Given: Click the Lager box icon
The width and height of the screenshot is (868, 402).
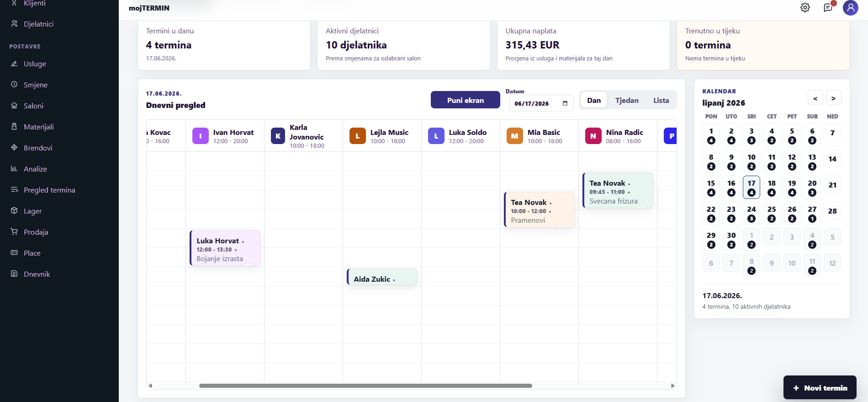Looking at the screenshot, I should 14,211.
